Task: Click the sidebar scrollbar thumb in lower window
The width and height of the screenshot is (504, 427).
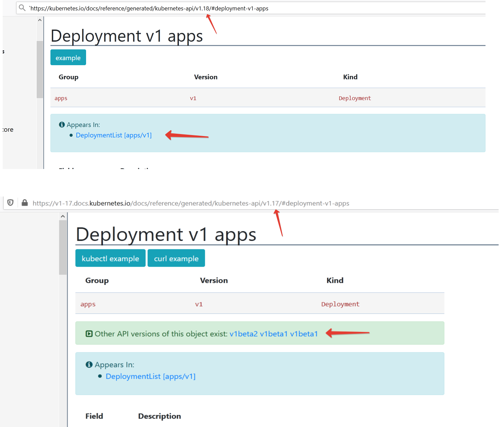Action: coord(63,248)
